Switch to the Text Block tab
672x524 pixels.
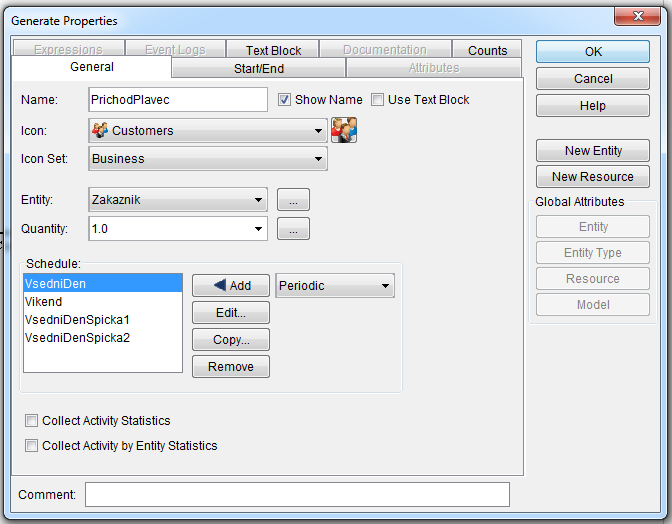[x=273, y=50]
